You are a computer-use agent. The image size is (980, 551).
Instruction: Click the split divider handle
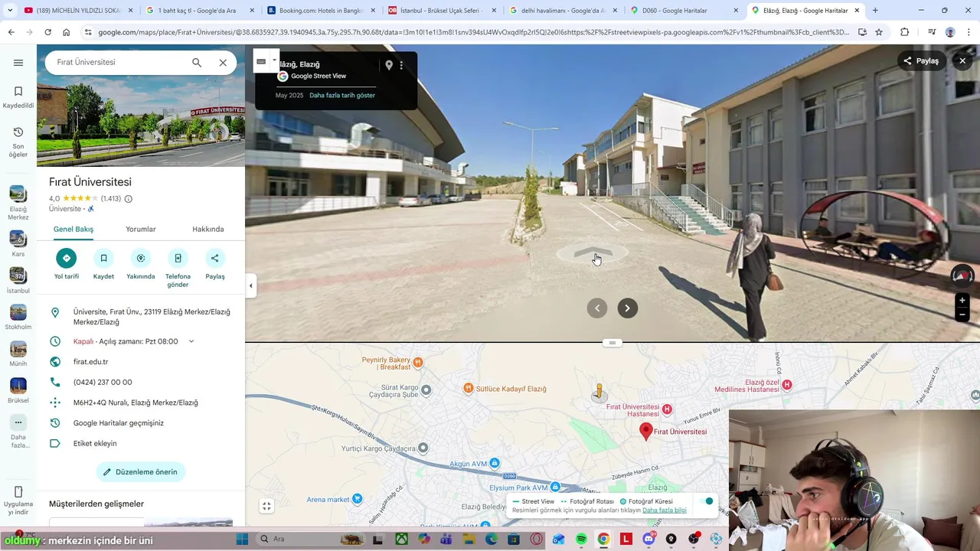pyautogui.click(x=612, y=343)
